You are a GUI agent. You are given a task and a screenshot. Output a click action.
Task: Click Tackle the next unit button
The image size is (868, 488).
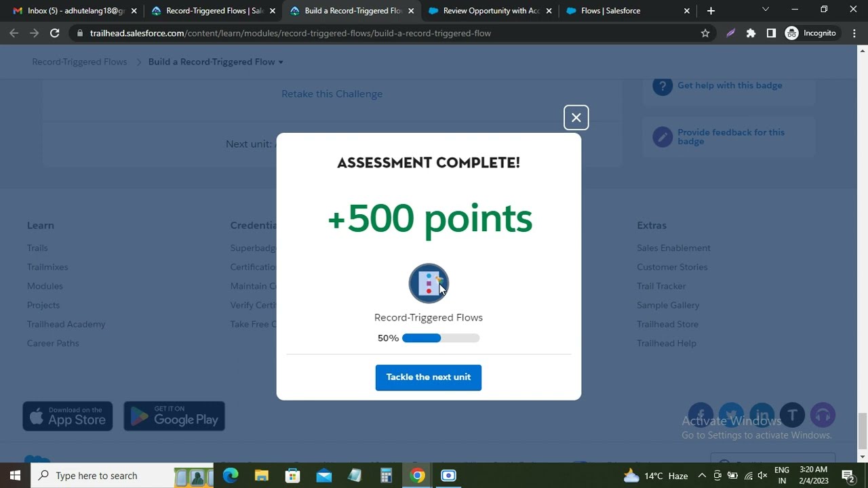[x=429, y=377]
